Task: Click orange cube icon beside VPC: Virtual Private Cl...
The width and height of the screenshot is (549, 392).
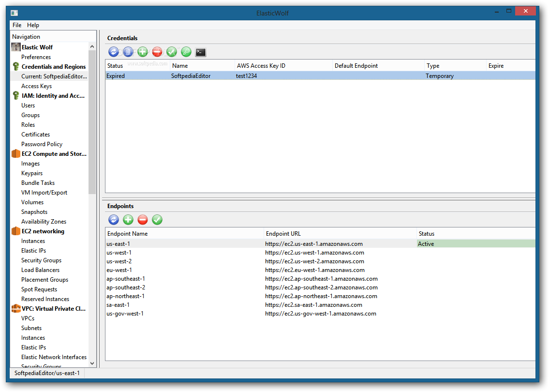Action: pos(16,308)
